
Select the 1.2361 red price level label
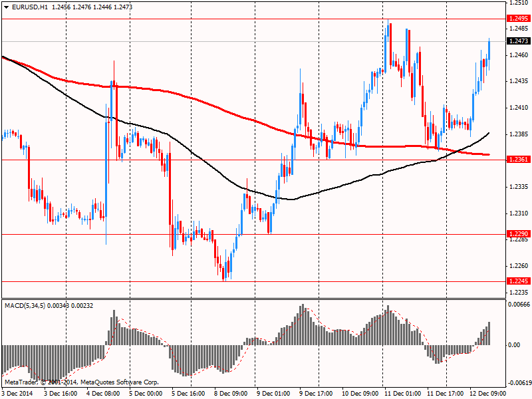(x=518, y=160)
